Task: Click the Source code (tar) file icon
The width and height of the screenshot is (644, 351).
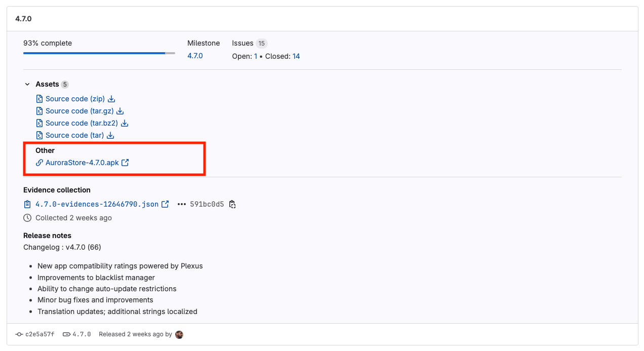Action: pos(39,135)
